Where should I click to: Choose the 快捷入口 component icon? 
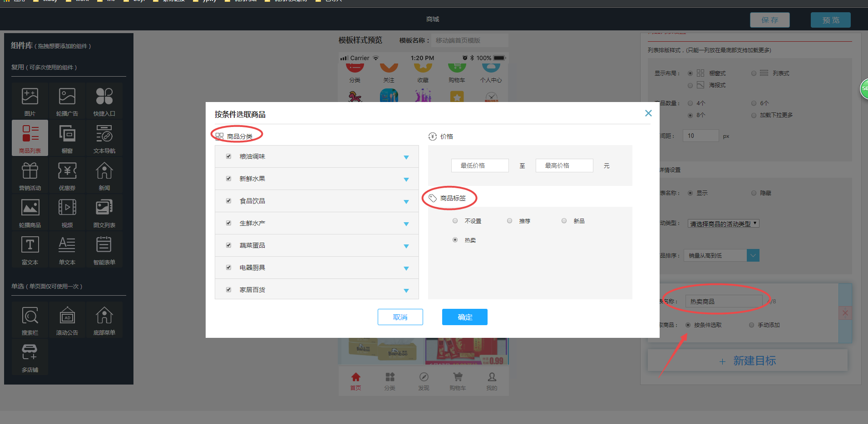tap(104, 97)
